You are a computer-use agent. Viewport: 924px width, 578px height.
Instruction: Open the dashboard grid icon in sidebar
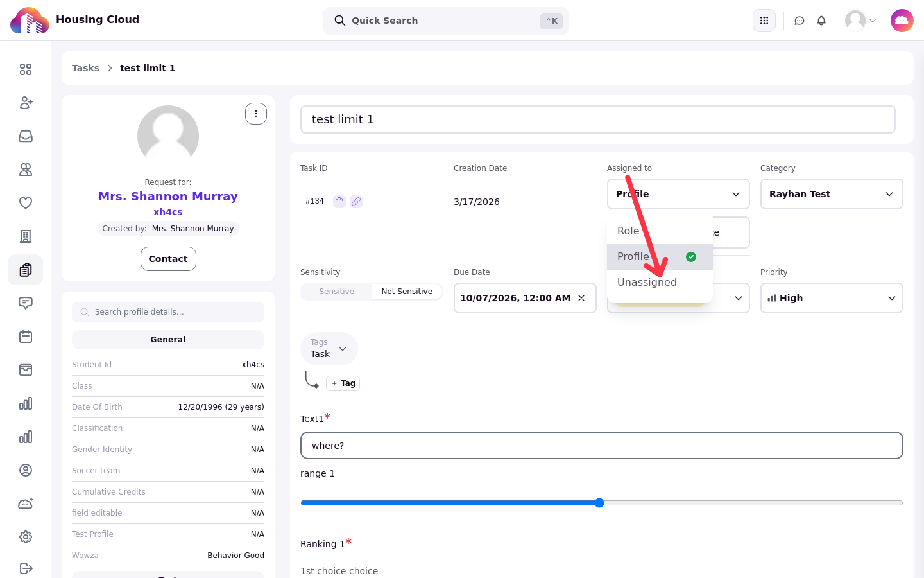(26, 69)
